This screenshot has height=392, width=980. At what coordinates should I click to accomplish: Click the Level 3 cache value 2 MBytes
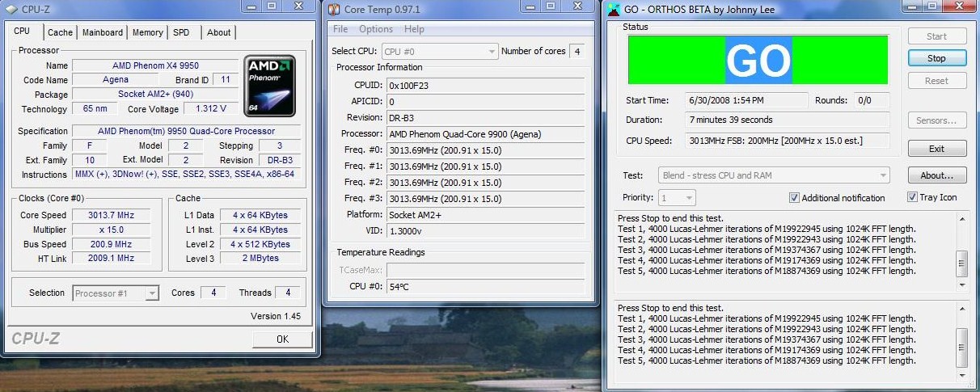(x=260, y=259)
